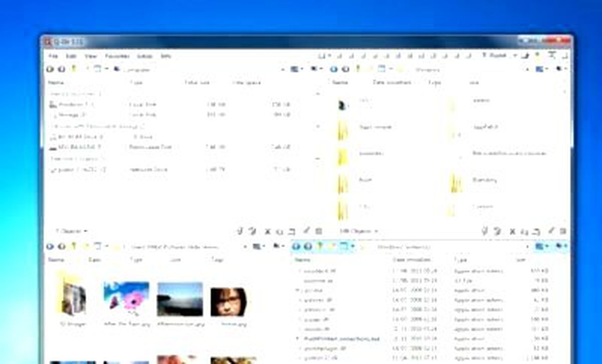Open view mode dropdown of top-left pane
Screen dimensions: 602x364
coord(296,69)
